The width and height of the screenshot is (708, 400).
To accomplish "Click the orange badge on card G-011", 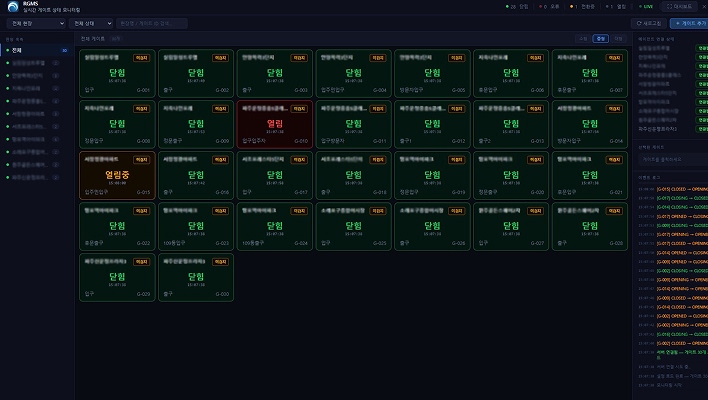I will [x=377, y=109].
